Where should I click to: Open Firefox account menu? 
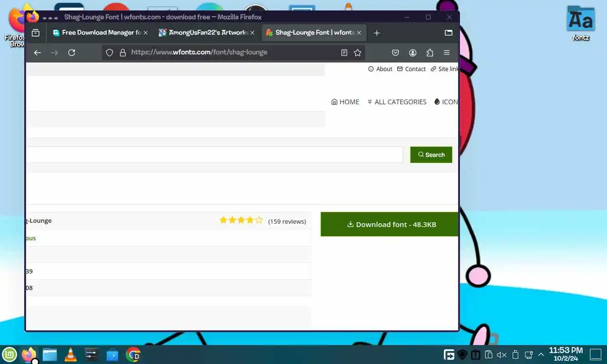[x=413, y=53]
